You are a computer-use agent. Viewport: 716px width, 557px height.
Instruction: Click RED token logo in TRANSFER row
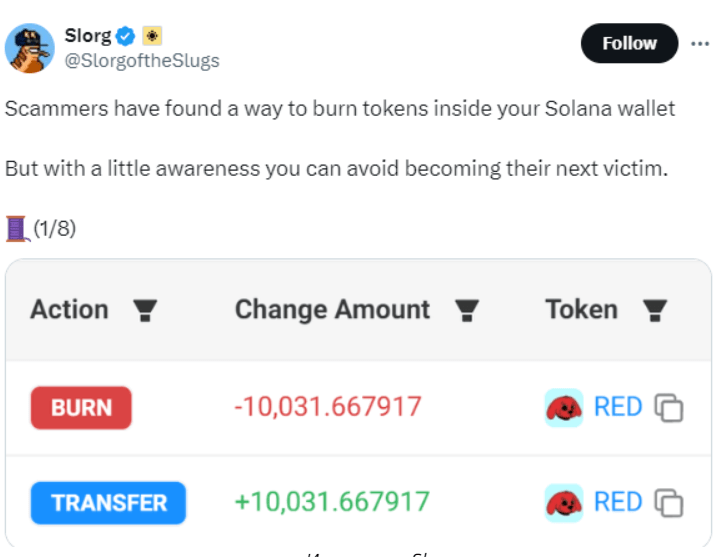564,503
